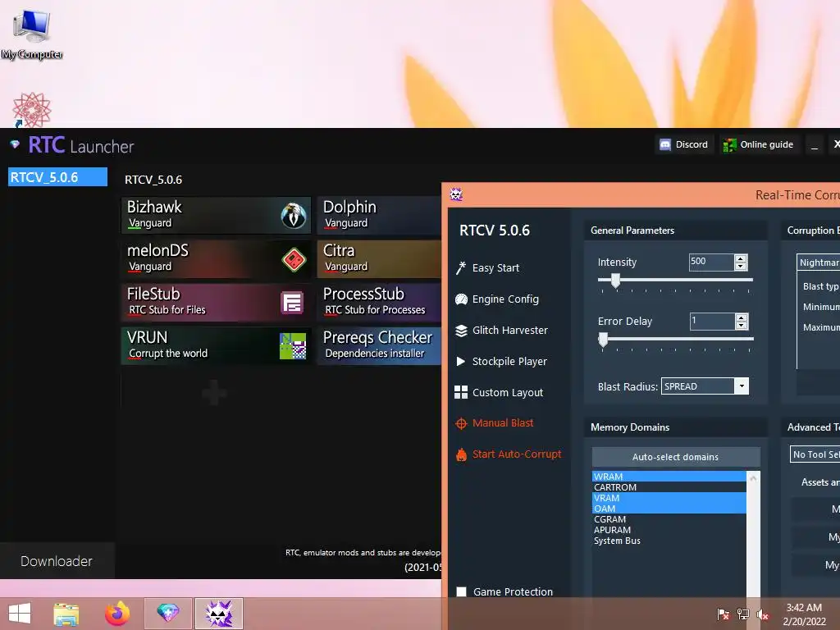This screenshot has width=840, height=630.
Task: Increase Intensity with spinner up arrow
Action: (x=741, y=258)
